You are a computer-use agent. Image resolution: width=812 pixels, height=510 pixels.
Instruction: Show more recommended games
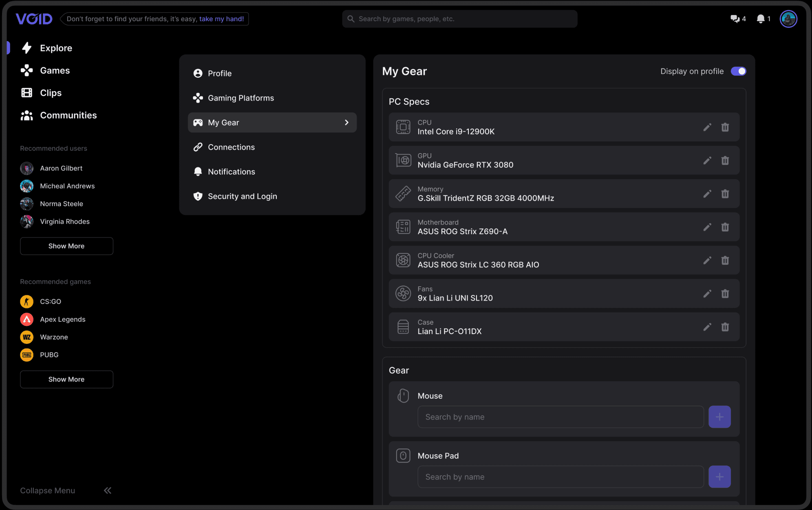pyautogui.click(x=66, y=379)
